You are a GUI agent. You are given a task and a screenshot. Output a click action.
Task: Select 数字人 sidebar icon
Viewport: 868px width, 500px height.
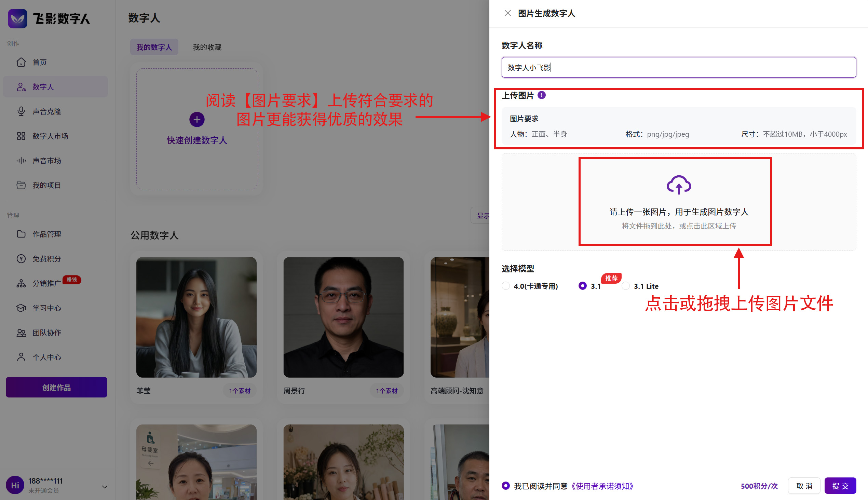point(21,87)
